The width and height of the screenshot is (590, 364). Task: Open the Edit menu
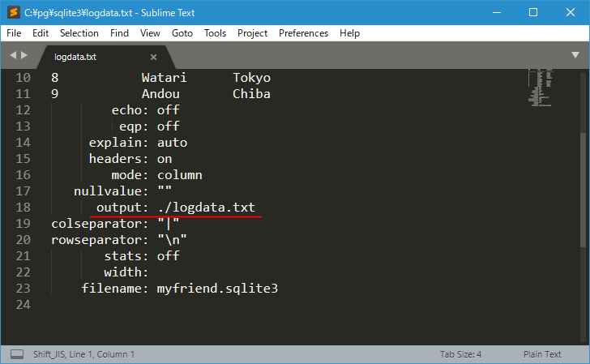(41, 33)
